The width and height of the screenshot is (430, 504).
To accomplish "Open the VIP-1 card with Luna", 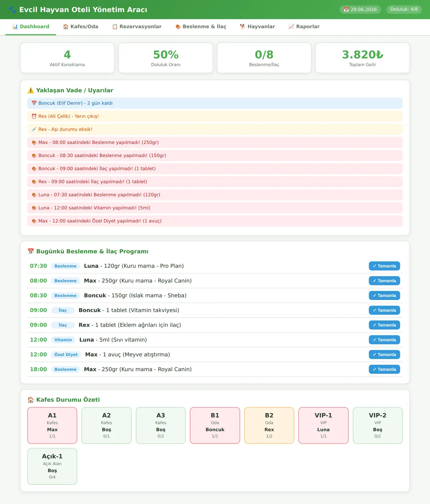I will pyautogui.click(x=324, y=426).
